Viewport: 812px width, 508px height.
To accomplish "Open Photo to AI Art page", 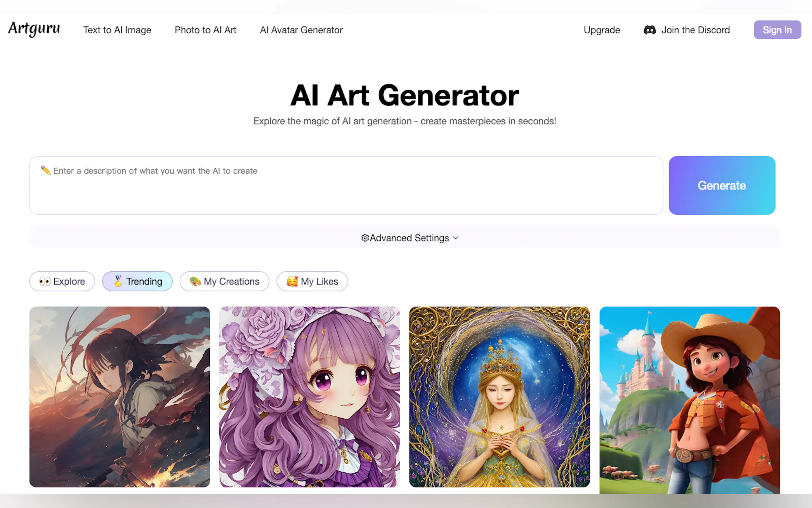I will (x=206, y=30).
